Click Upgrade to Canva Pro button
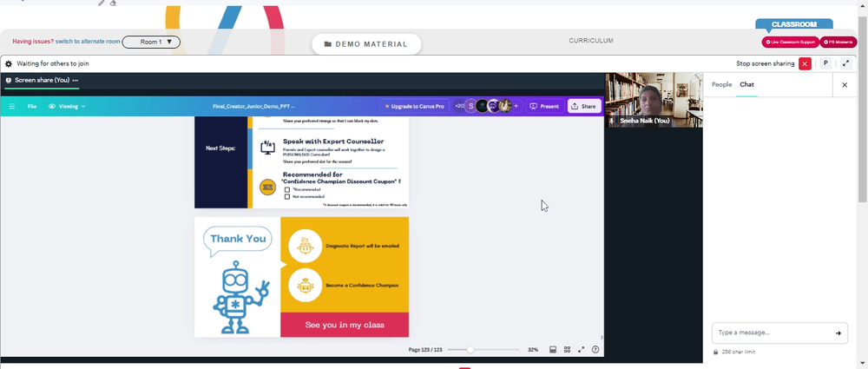 [414, 107]
